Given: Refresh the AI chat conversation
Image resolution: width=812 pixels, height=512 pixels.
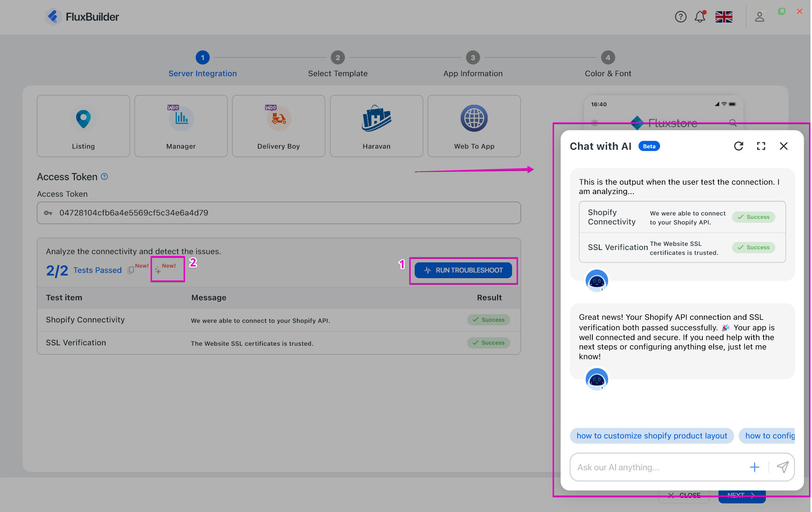Looking at the screenshot, I should pos(738,146).
